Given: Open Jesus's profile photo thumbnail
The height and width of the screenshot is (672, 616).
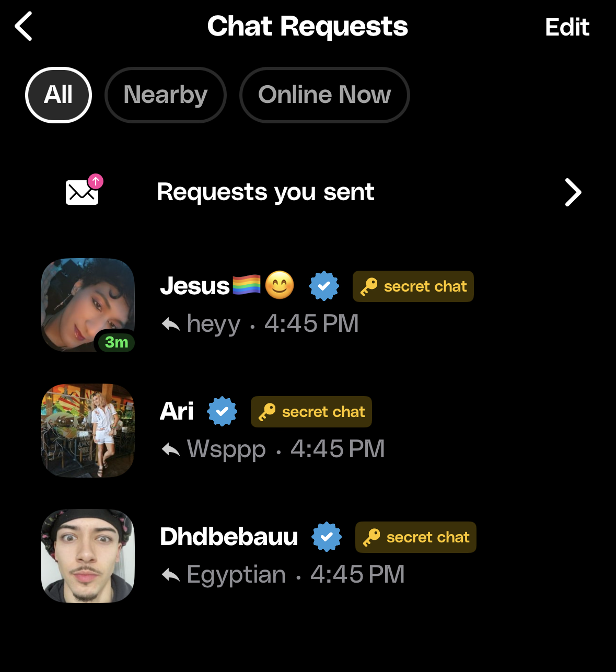Looking at the screenshot, I should [x=88, y=305].
